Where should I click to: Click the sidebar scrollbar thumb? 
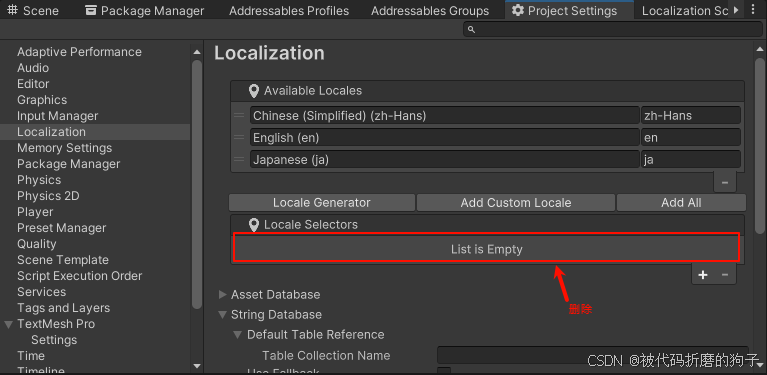(197, 184)
